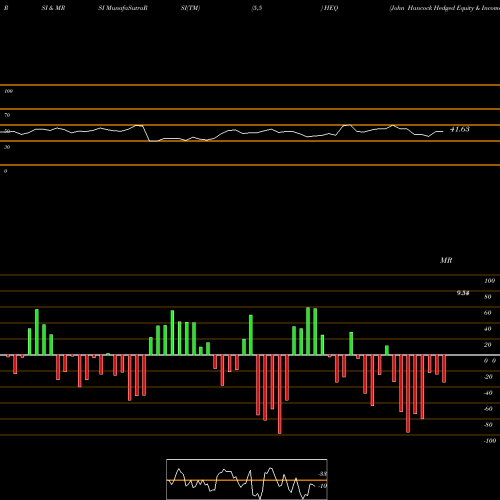The width and height of the screenshot is (500, 500).
Task: Click the ') HEQ' ticker label
Action: click(329, 8)
